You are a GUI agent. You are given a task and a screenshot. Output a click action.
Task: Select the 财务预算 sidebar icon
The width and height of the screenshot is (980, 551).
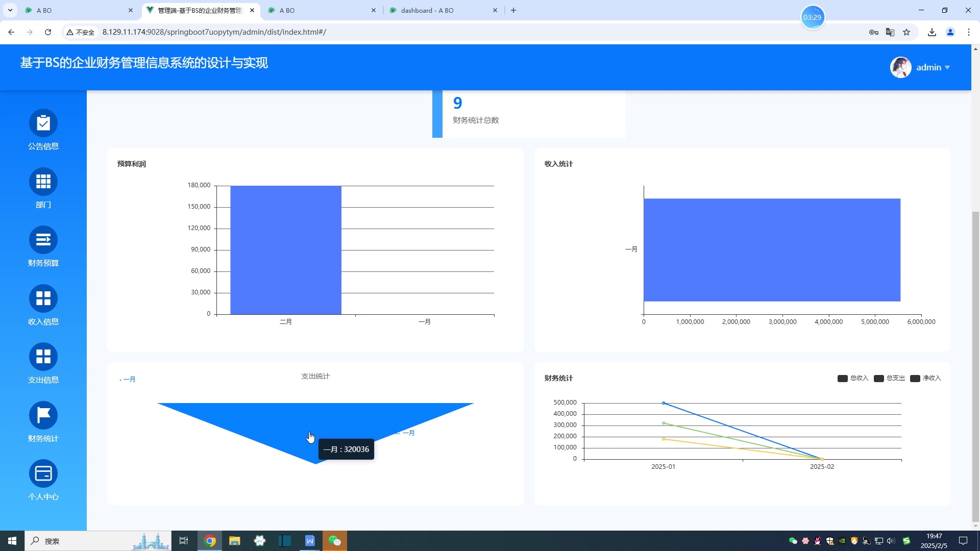click(43, 240)
